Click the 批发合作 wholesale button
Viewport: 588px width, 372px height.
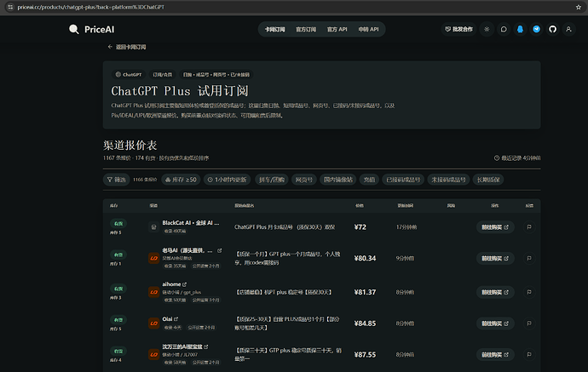[458, 29]
